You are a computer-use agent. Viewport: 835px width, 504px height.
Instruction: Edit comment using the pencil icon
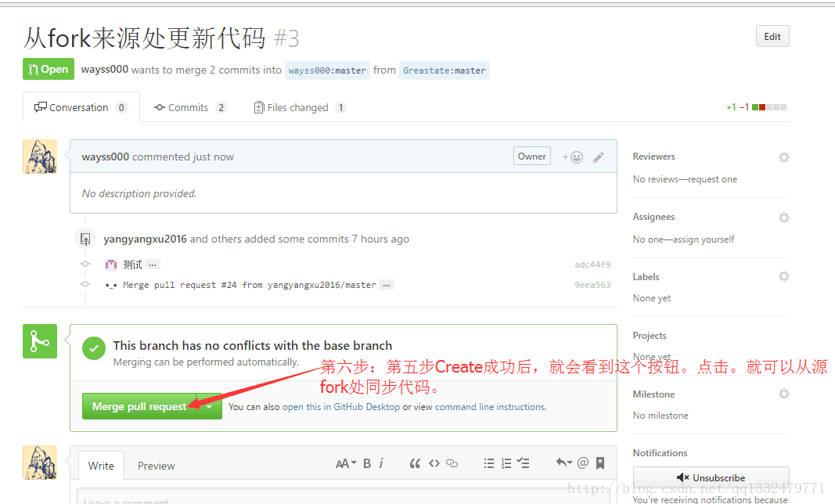click(x=599, y=157)
